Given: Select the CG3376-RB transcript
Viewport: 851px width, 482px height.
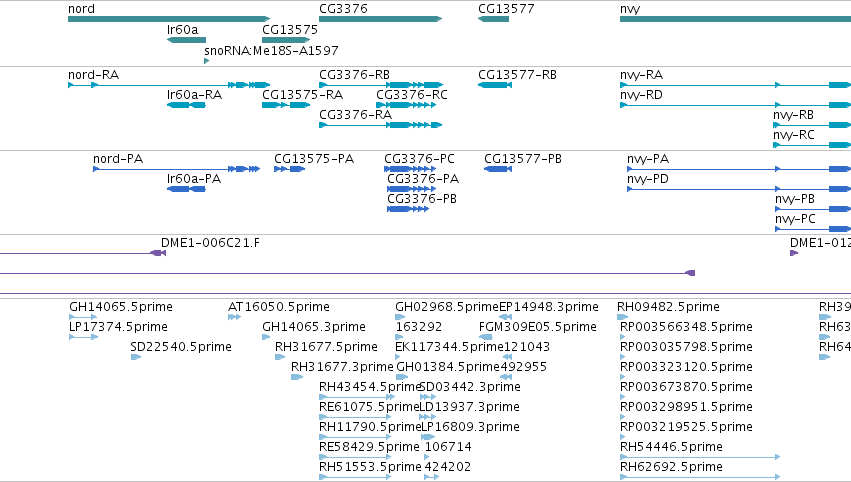Looking at the screenshot, I should click(381, 85).
